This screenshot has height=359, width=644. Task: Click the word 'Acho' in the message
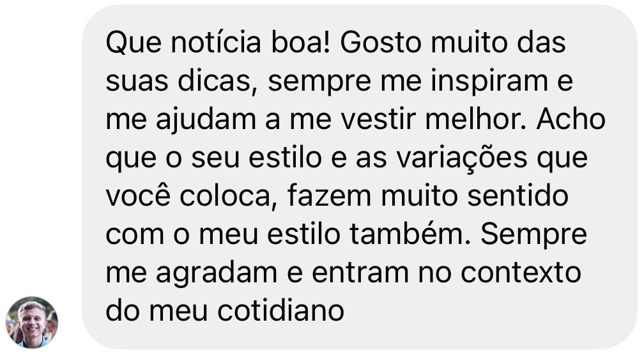tap(571, 119)
